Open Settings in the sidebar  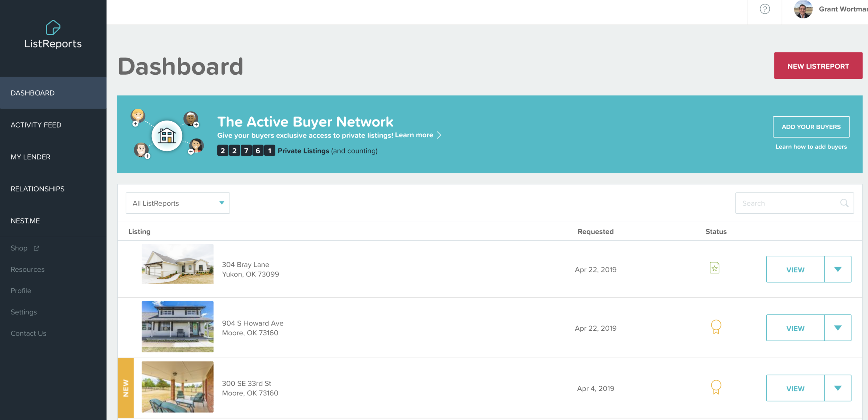point(24,312)
